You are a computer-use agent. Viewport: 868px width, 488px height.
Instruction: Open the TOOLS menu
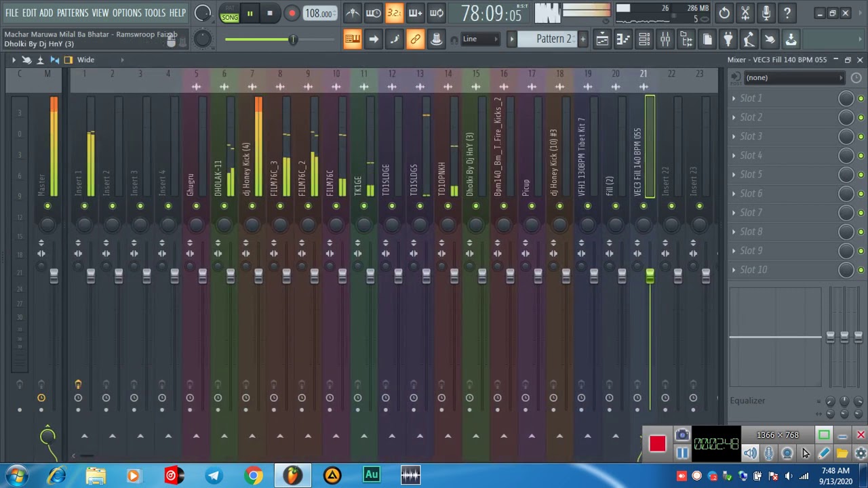click(155, 13)
